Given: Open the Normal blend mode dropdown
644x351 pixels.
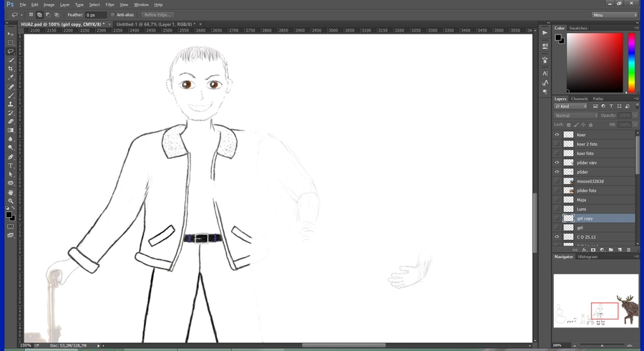Looking at the screenshot, I should (x=576, y=115).
